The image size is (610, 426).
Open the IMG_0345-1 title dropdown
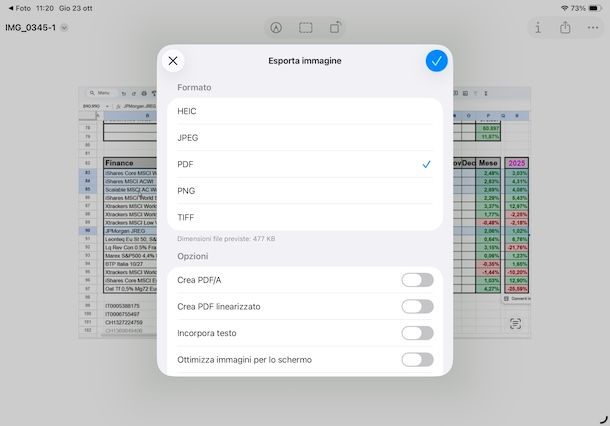pyautogui.click(x=65, y=28)
